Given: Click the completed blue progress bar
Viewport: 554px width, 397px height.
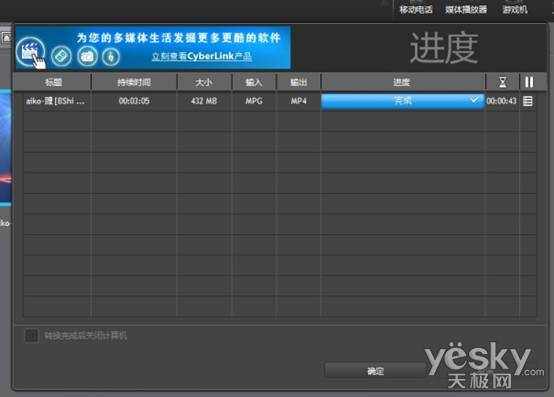Looking at the screenshot, I should point(402,101).
